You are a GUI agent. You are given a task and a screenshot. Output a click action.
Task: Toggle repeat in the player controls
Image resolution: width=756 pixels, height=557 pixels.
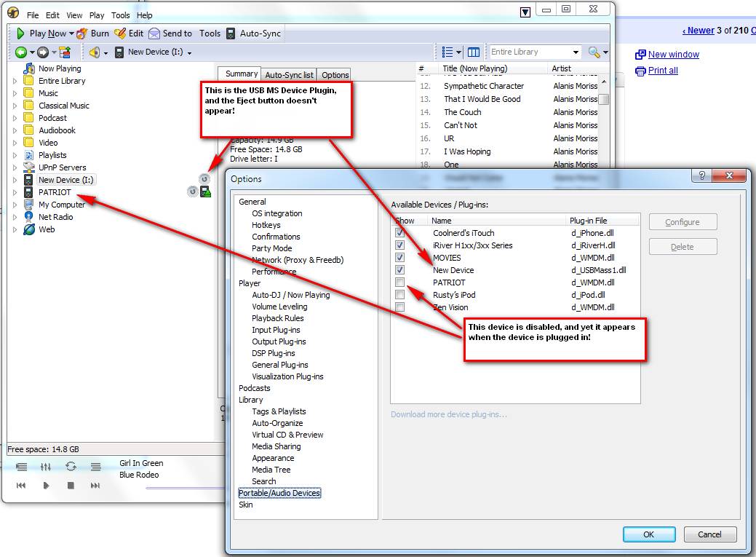coord(71,467)
